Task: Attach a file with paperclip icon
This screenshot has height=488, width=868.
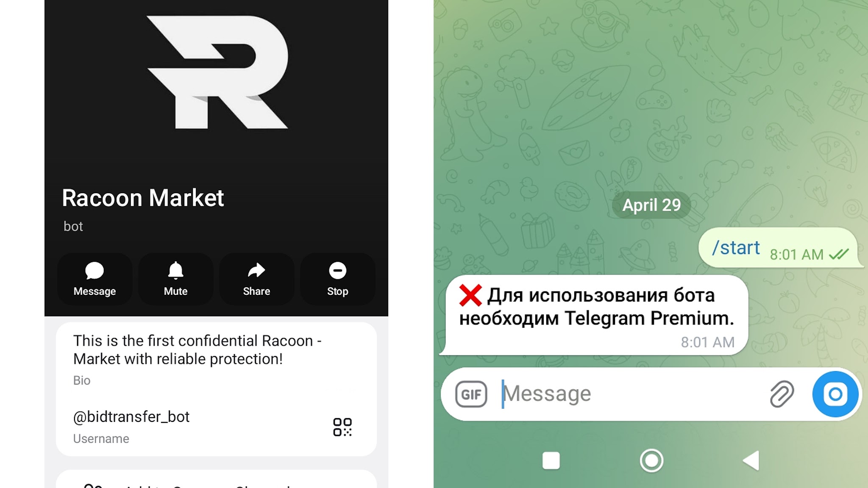Action: coord(782,394)
